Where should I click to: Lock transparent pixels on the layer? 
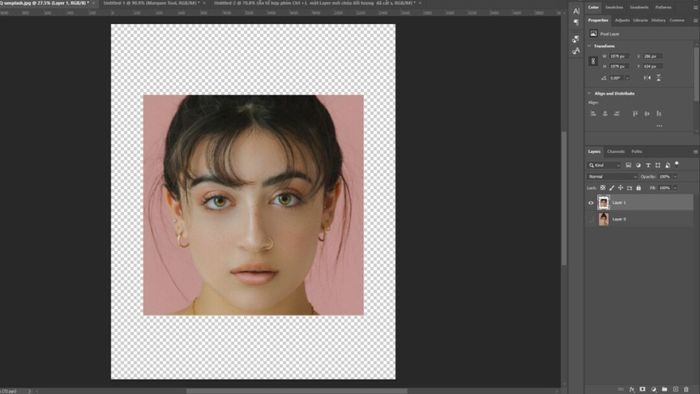(603, 188)
